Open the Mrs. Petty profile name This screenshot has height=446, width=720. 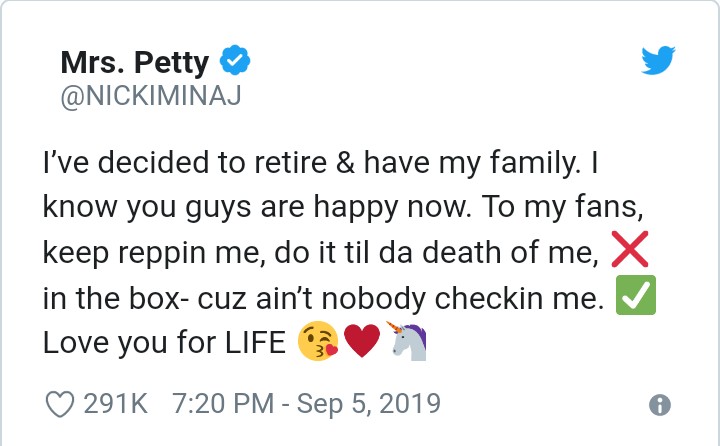click(135, 62)
